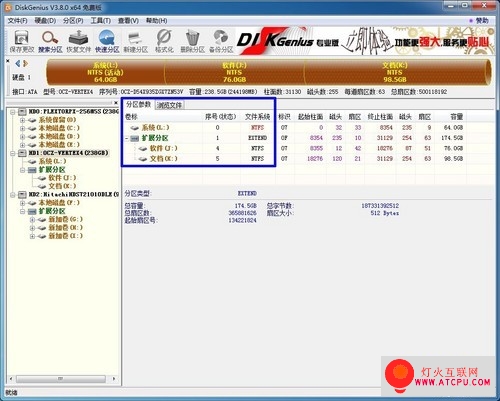Click the 保存更改 save changes toolbar icon

(22, 41)
